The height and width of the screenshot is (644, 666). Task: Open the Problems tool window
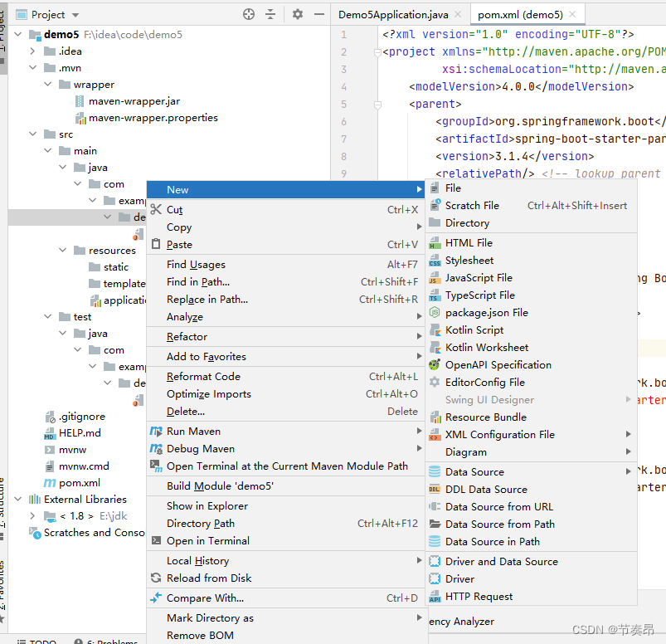coord(106,641)
